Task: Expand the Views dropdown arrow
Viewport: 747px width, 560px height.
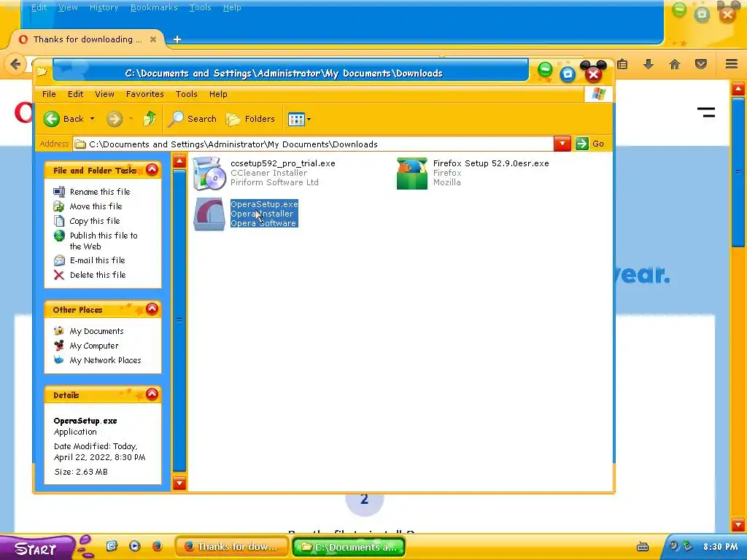Action: pyautogui.click(x=309, y=119)
